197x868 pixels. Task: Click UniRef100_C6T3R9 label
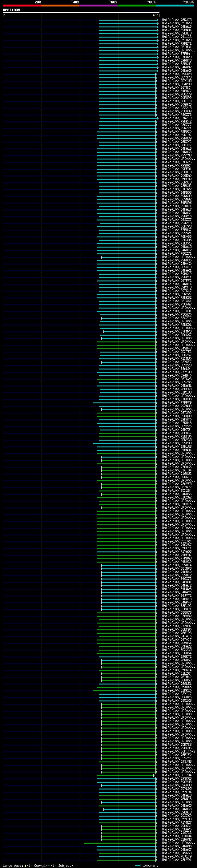click(x=177, y=413)
